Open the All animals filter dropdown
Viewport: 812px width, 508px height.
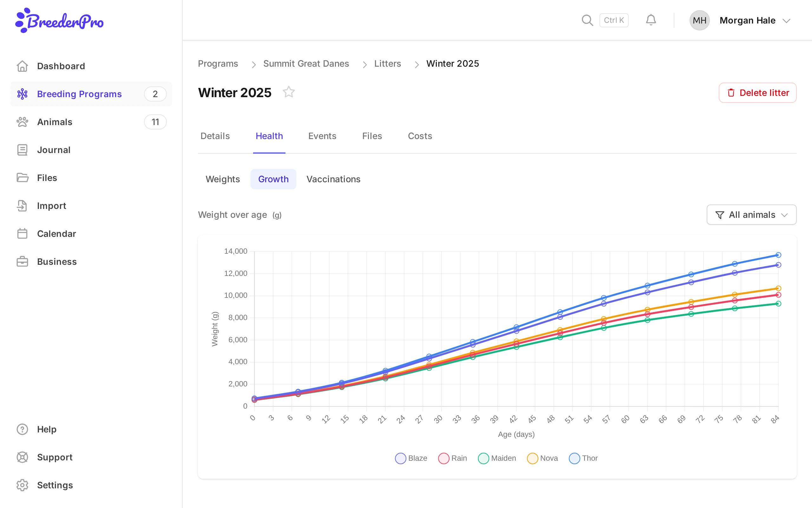point(751,215)
